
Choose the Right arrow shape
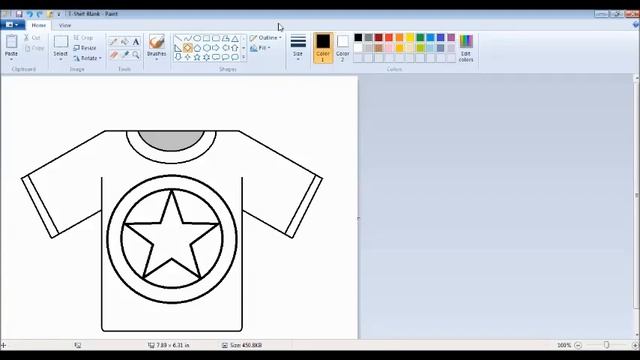(x=216, y=48)
